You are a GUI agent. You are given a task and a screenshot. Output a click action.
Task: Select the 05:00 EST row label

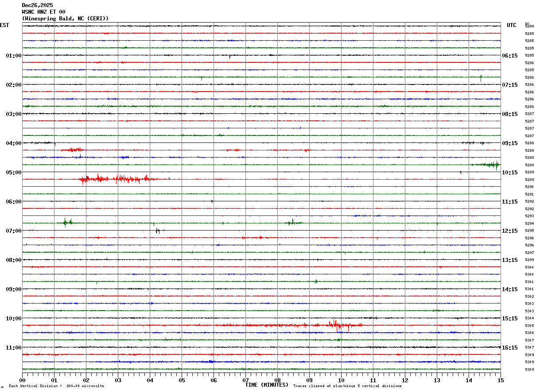(14, 173)
